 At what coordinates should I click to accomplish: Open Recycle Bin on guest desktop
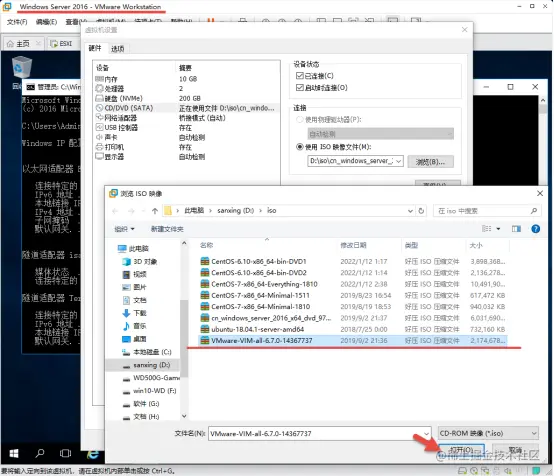tap(22, 67)
